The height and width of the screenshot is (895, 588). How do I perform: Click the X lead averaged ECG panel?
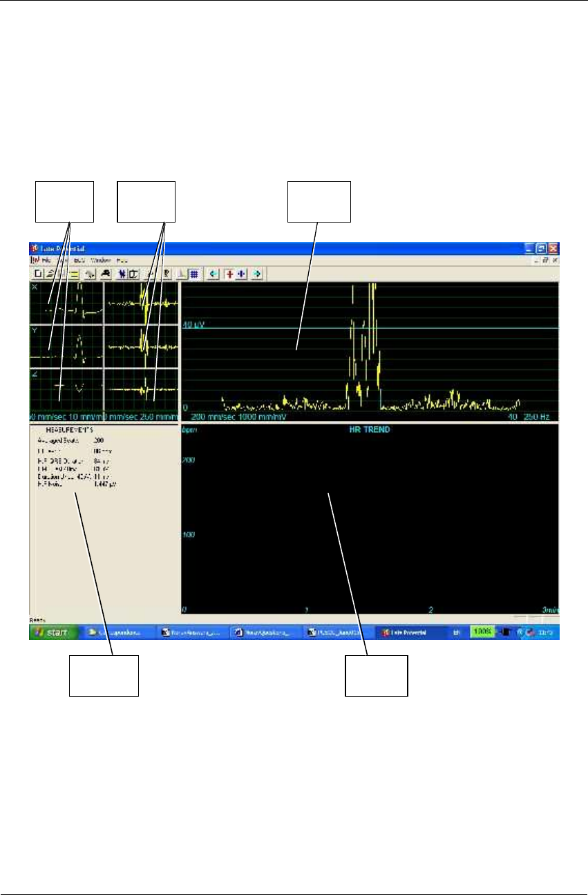(66, 304)
